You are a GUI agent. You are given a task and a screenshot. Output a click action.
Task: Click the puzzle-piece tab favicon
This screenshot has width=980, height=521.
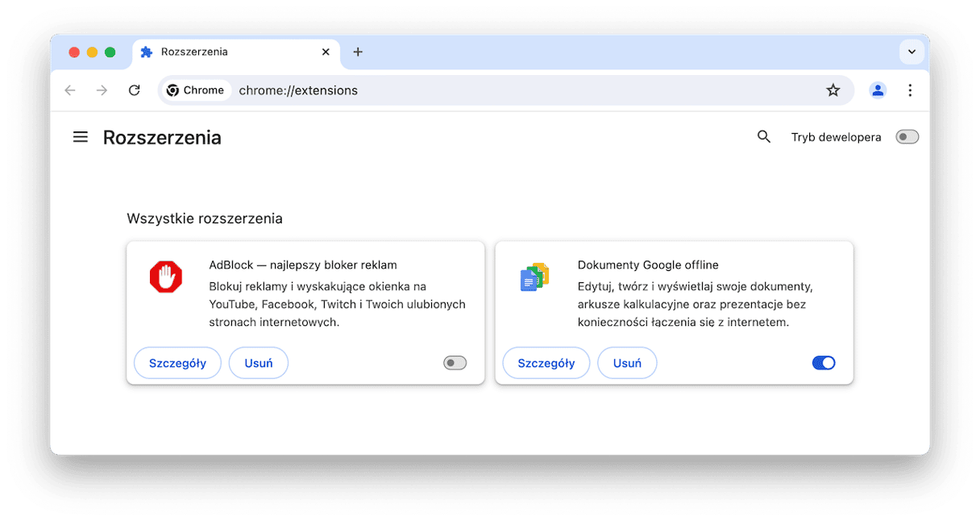146,52
